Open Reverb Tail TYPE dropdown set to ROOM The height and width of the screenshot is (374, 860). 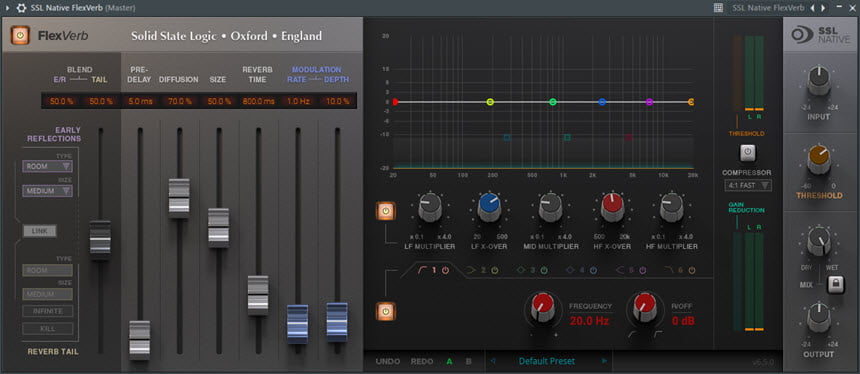pos(47,270)
